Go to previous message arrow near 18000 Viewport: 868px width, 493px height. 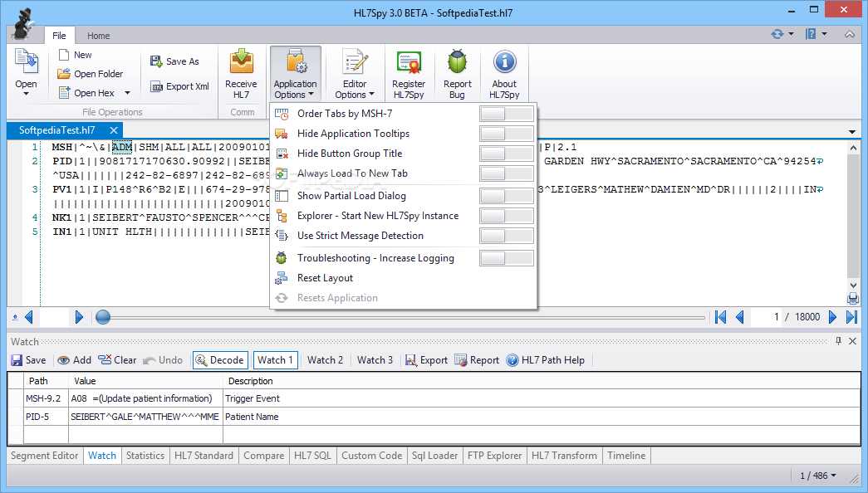click(739, 317)
